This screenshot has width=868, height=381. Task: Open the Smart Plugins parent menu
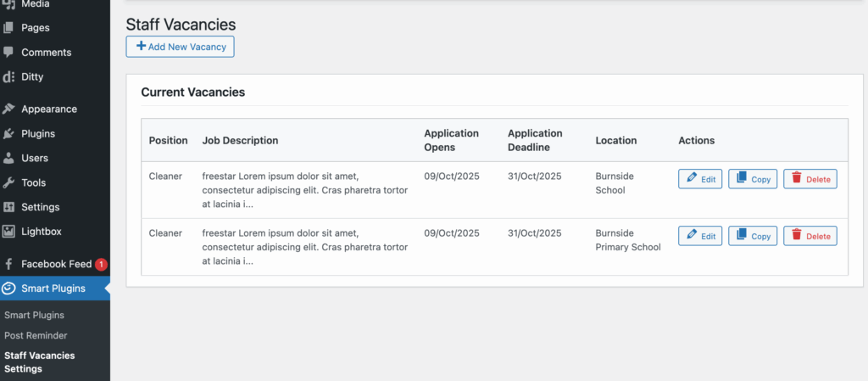click(x=53, y=289)
